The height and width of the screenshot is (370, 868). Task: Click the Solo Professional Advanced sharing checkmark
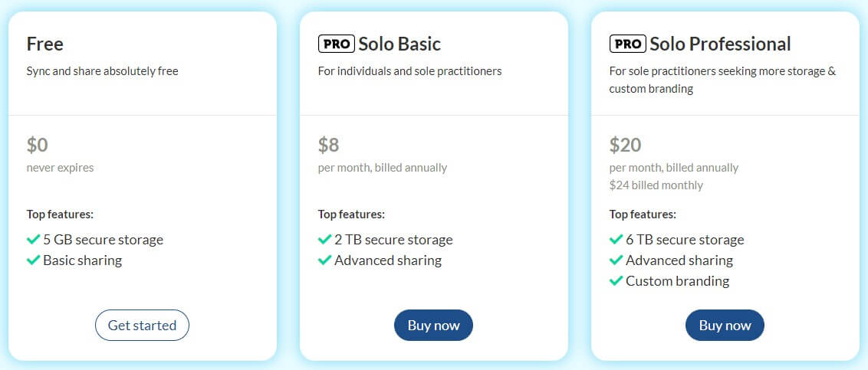click(616, 260)
